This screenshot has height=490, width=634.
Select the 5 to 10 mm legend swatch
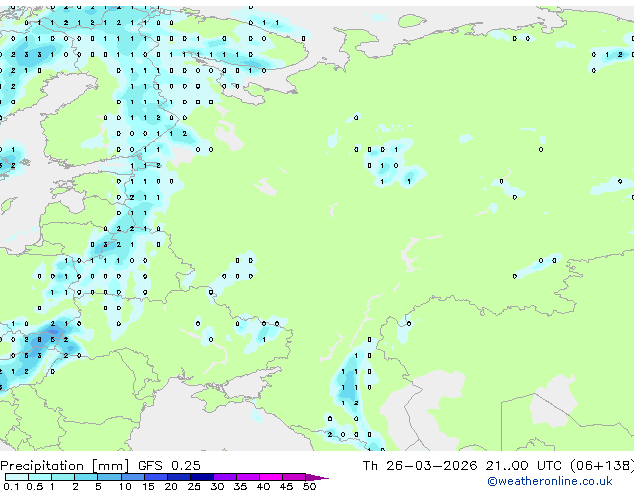pos(109,477)
